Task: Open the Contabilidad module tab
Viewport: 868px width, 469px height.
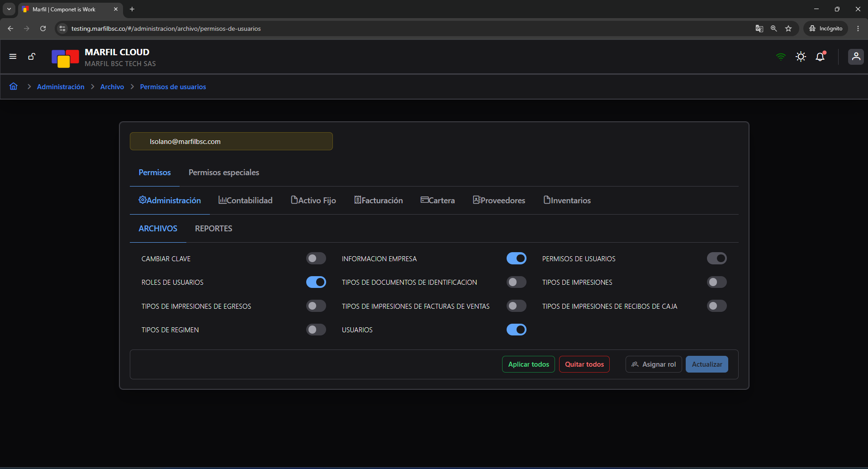Action: click(x=246, y=200)
